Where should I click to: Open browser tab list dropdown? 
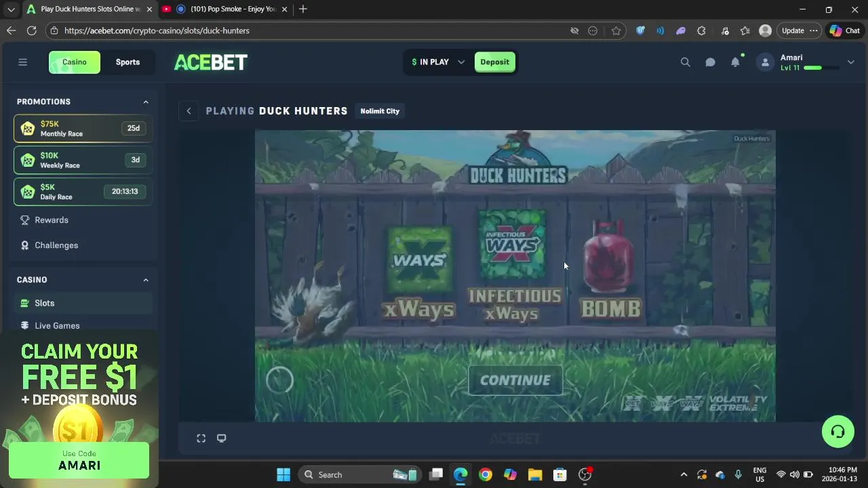[11, 9]
